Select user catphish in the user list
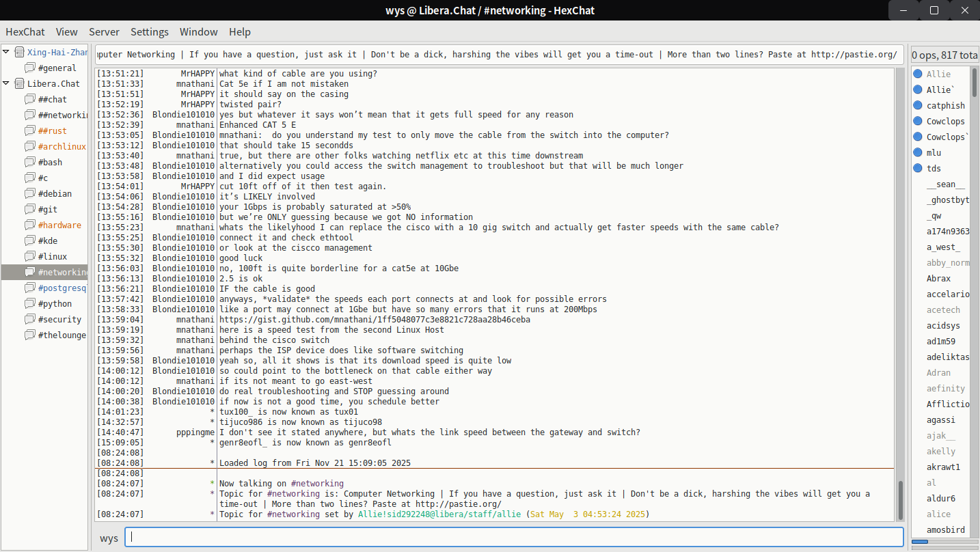980x552 pixels. pos(946,105)
